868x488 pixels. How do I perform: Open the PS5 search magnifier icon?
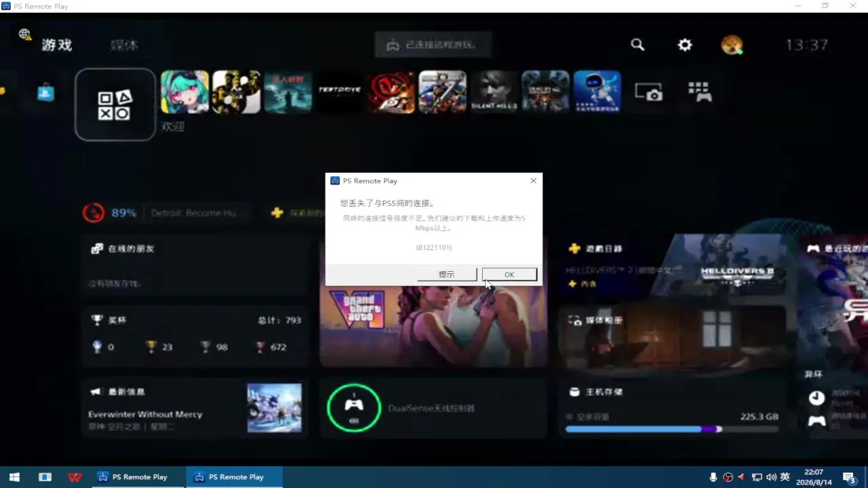click(x=637, y=45)
